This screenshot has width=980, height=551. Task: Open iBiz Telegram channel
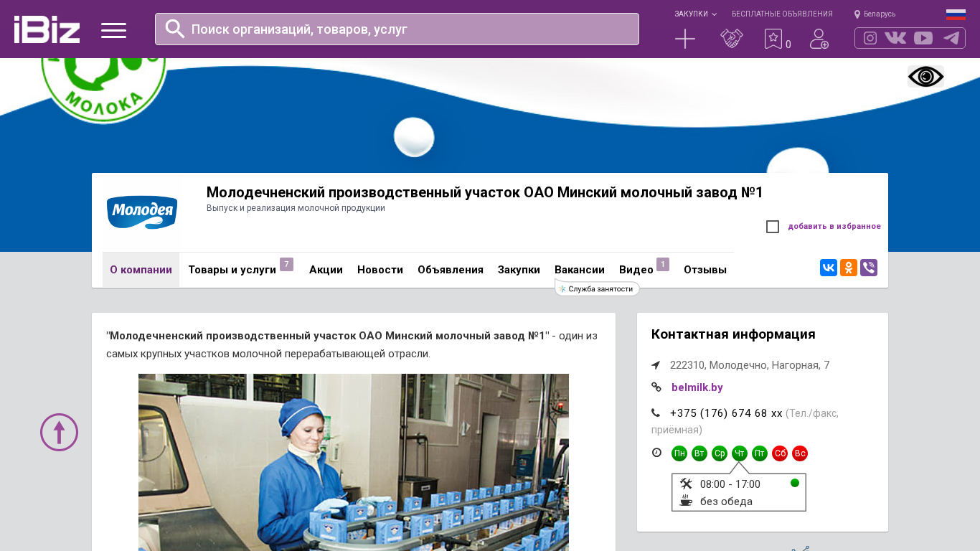951,38
